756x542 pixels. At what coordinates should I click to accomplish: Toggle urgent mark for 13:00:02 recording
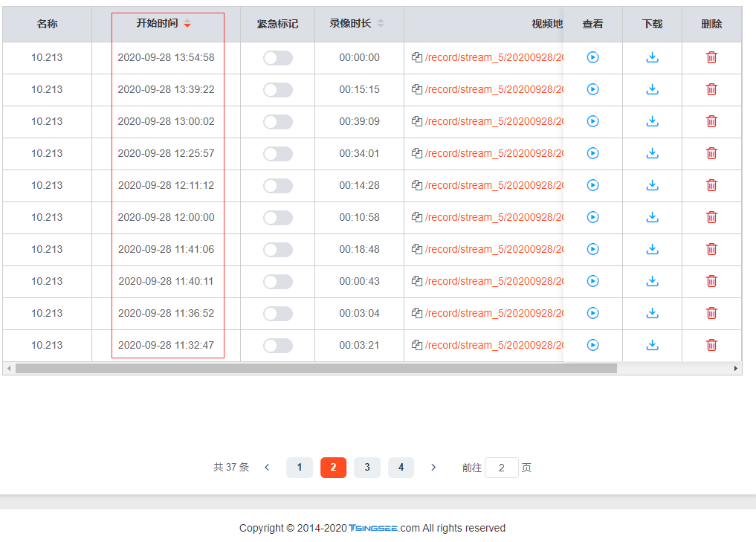[x=278, y=121]
